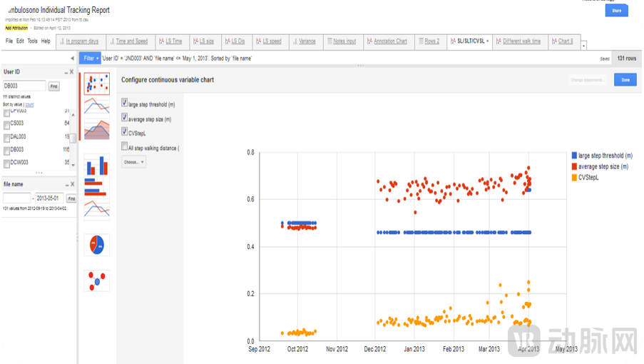Image resolution: width=644 pixels, height=364 pixels.
Task: Click the '131 rows' count text
Action: pos(626,59)
